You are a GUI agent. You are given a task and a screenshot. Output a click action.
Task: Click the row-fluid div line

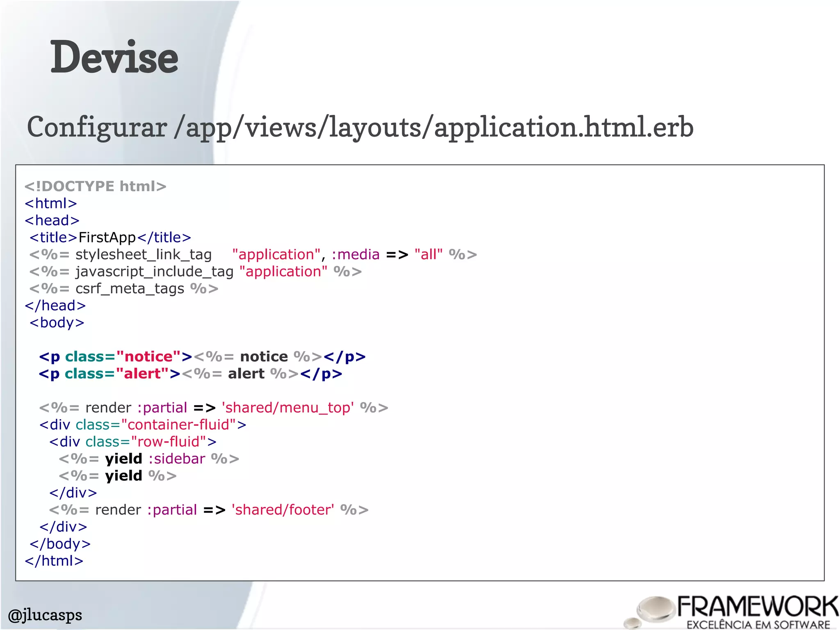click(133, 442)
